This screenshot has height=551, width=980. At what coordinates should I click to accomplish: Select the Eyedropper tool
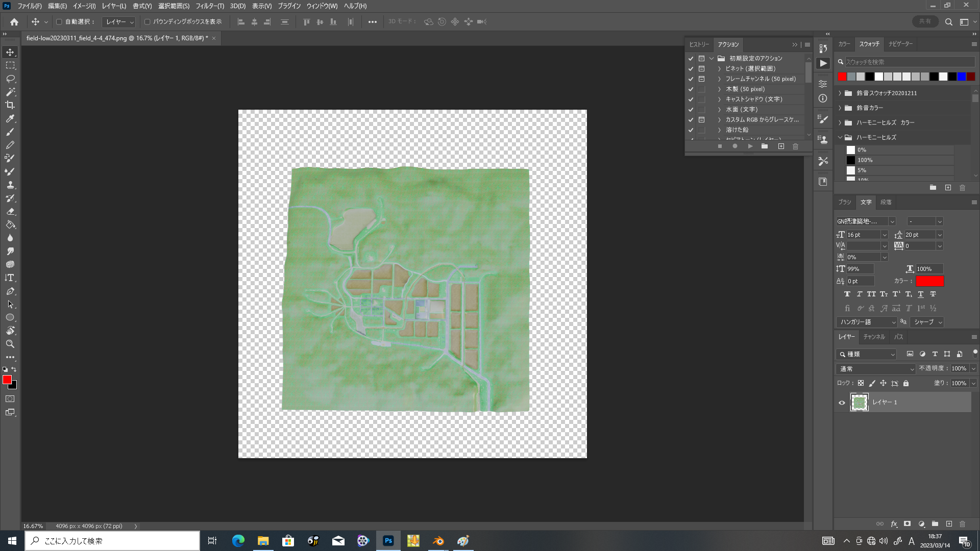pos(10,118)
